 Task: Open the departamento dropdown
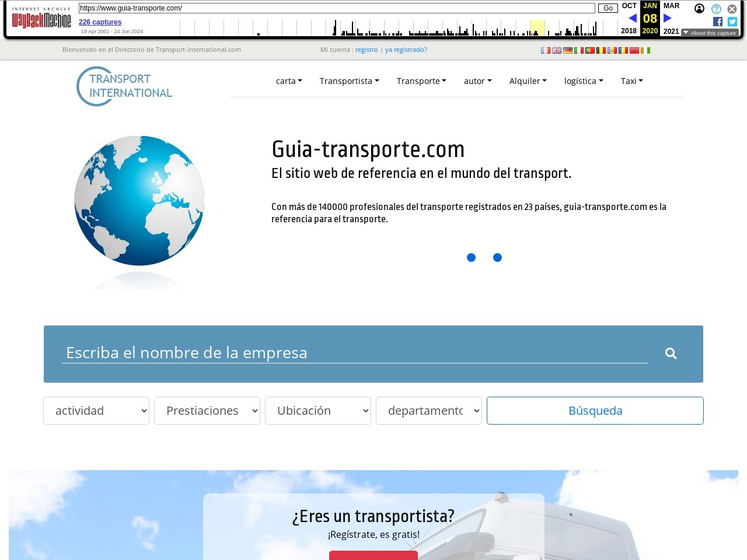[x=429, y=411]
